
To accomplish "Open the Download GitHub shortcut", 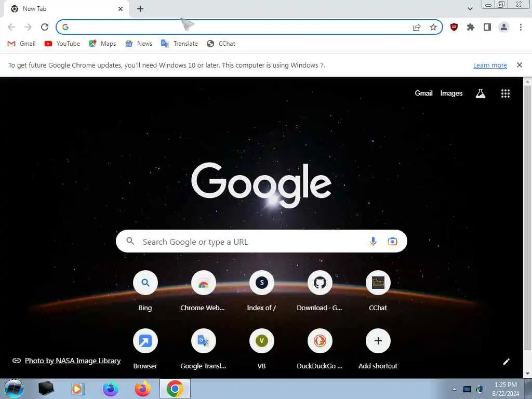I will (x=320, y=291).
